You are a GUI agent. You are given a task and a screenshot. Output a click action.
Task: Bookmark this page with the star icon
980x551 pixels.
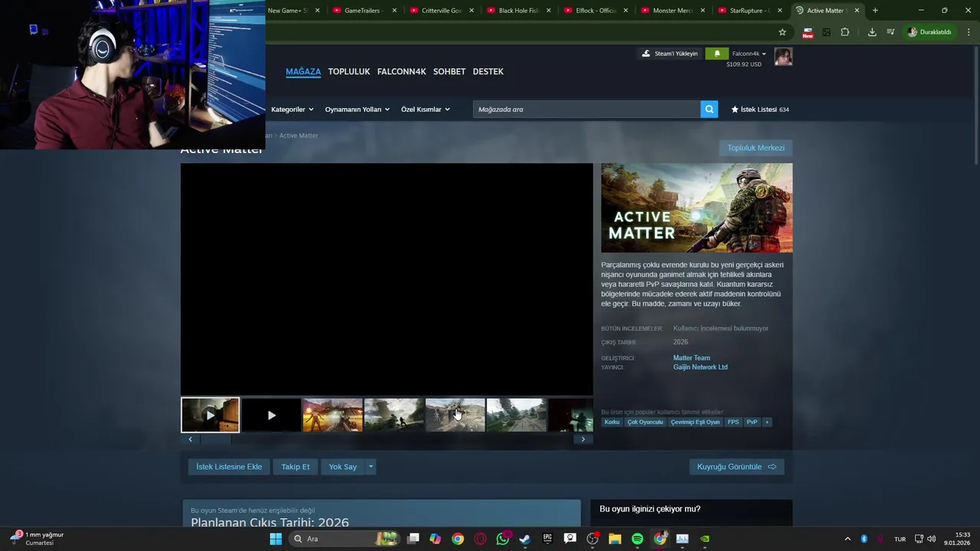(782, 32)
